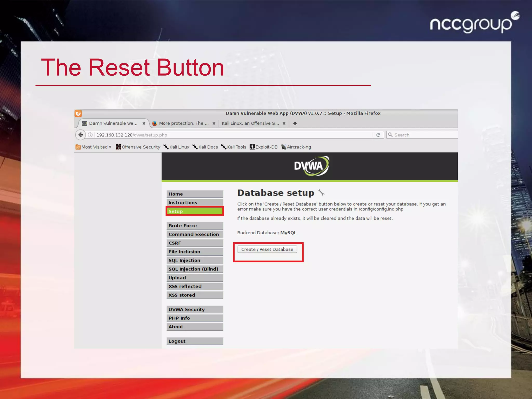Click the wrench icon beside Database setup

click(321, 192)
